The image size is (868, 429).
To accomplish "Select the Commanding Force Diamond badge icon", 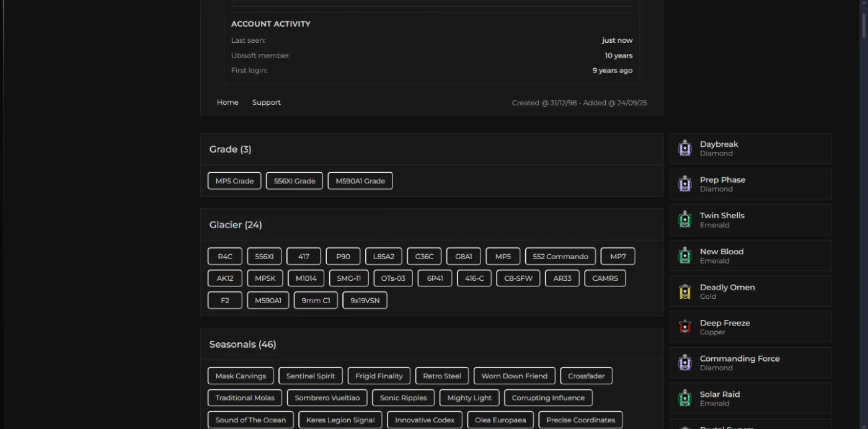I will click(684, 363).
